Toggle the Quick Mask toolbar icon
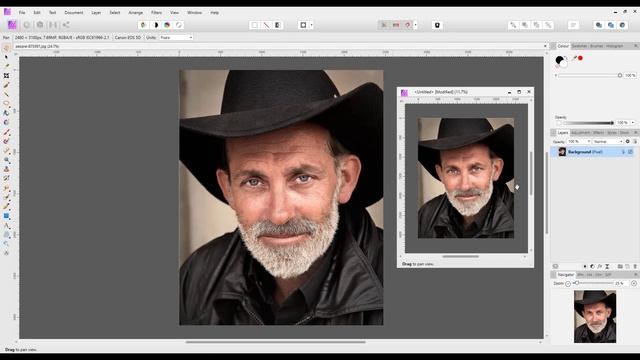Viewport: 640px width, 360px height. pos(303,25)
